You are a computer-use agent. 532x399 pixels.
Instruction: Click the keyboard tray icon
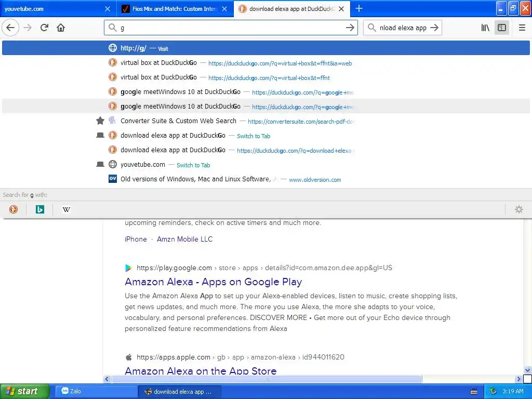(474, 392)
